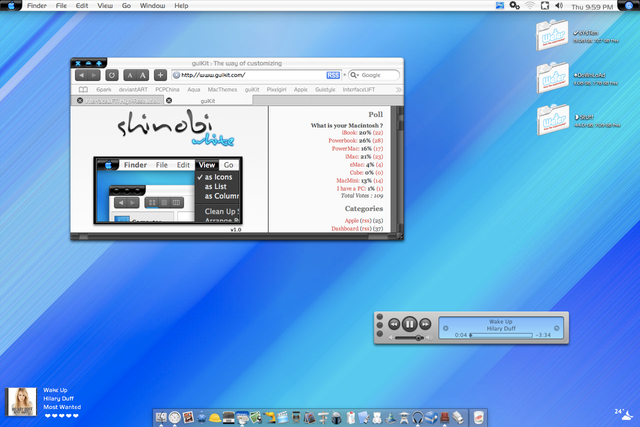Click the yellow drill dock icon
640x427 pixels.
[269, 417]
